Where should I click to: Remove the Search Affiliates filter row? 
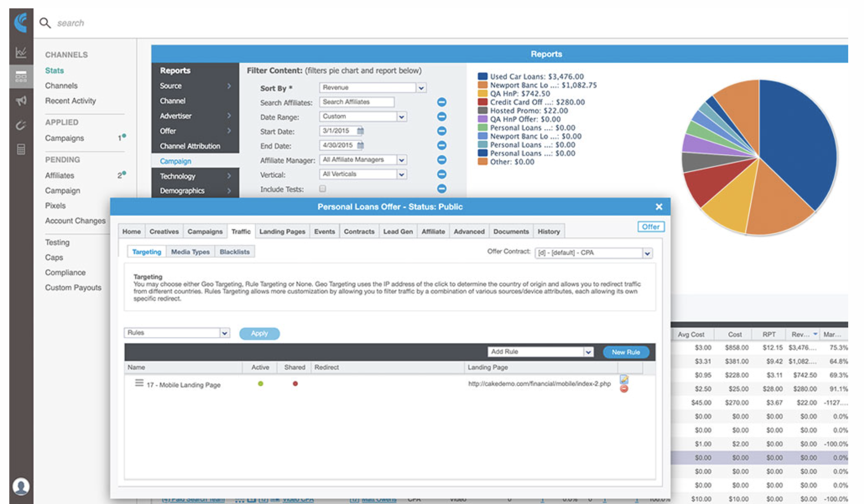[442, 102]
